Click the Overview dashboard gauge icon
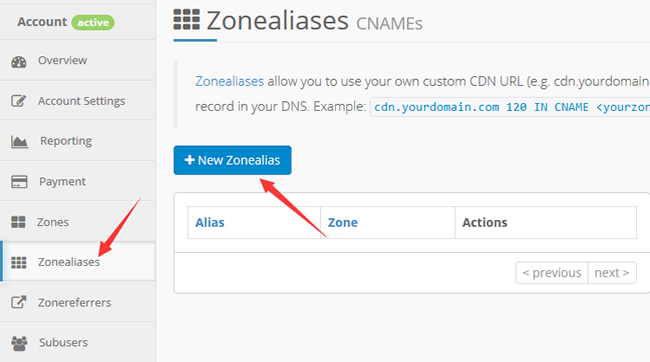 pyautogui.click(x=19, y=62)
